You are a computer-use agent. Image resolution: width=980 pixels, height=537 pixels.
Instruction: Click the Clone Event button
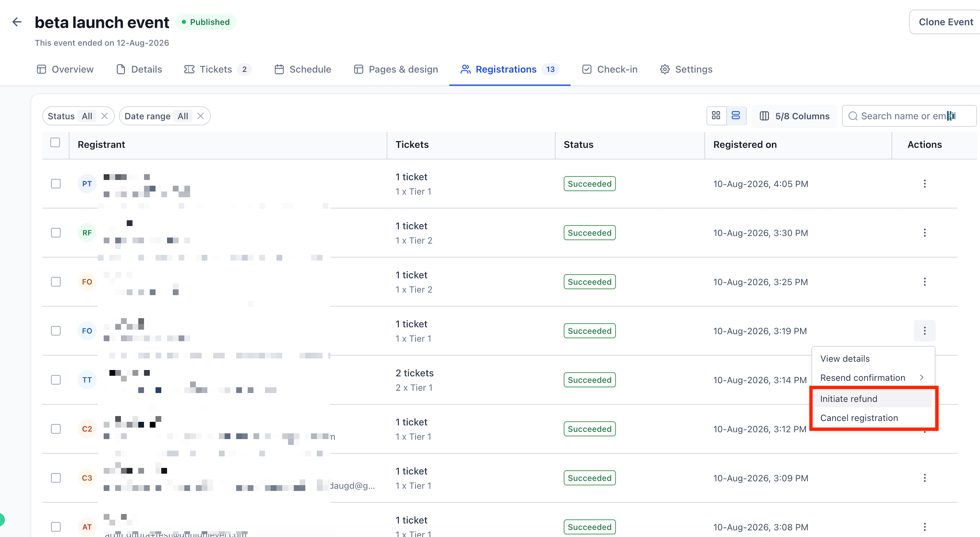(x=945, y=22)
